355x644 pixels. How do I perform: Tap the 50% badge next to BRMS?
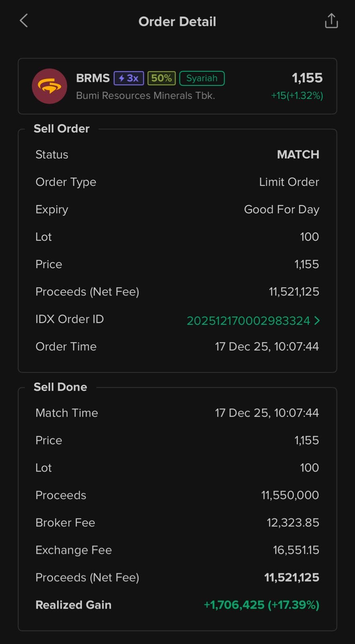pyautogui.click(x=161, y=78)
